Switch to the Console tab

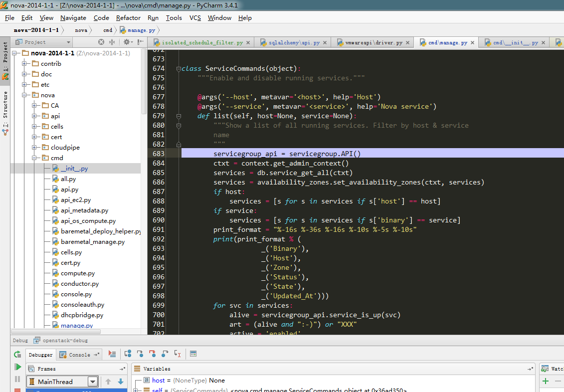(79, 355)
